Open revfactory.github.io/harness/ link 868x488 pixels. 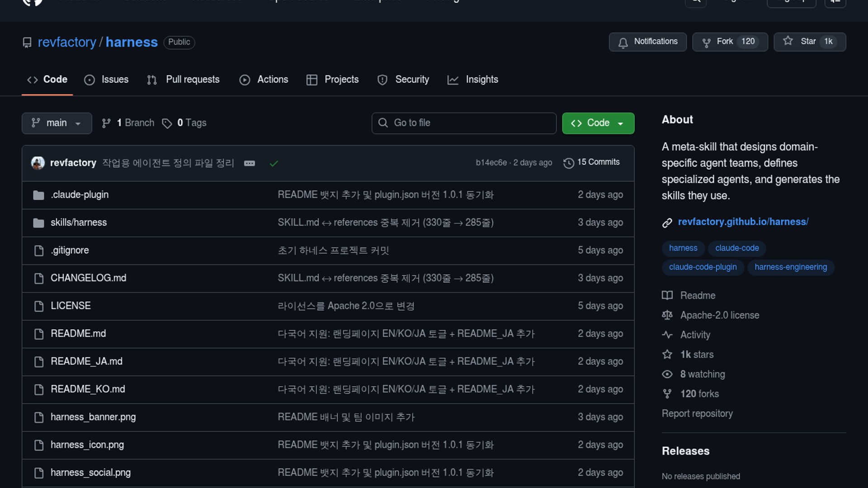[743, 222]
